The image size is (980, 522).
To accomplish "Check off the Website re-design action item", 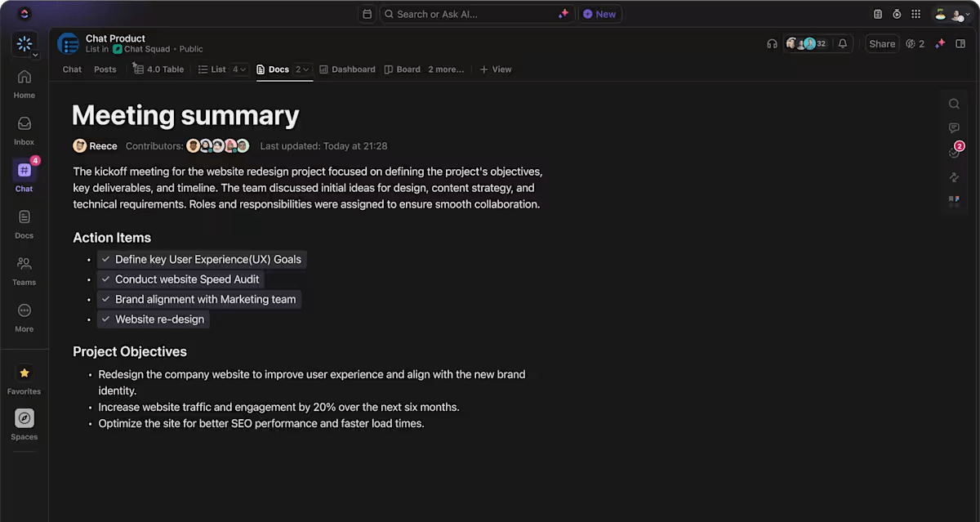I will [x=105, y=319].
